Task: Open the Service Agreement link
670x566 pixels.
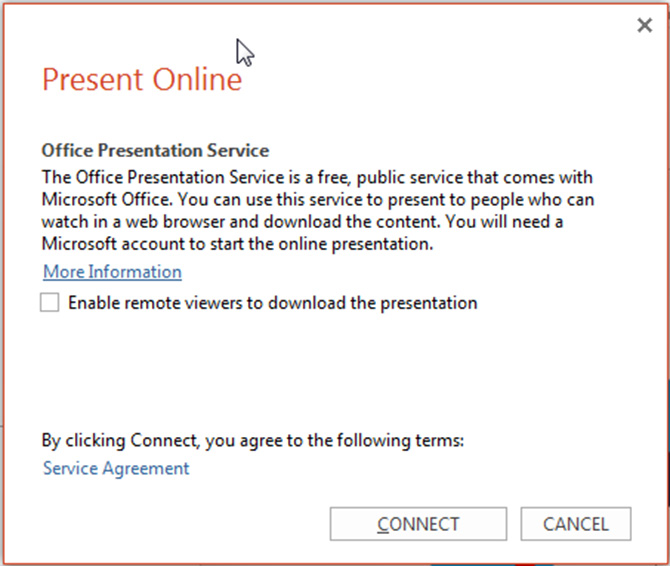Action: click(x=116, y=468)
